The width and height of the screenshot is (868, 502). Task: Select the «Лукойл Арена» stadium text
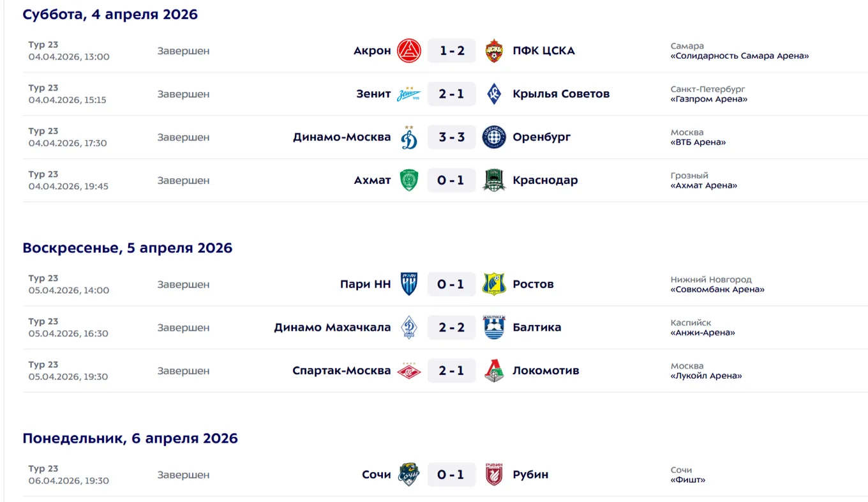click(707, 376)
